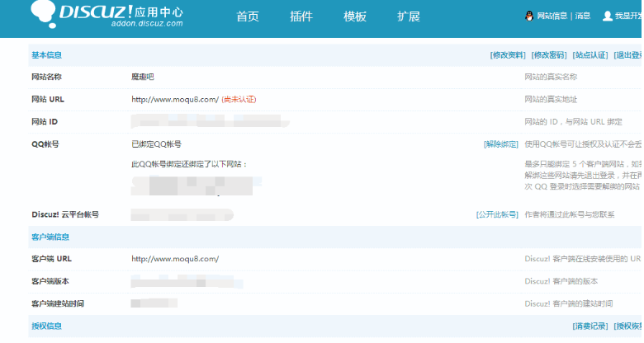
Task: Click the 已绑定QQ帐号 text
Action: 156,144
